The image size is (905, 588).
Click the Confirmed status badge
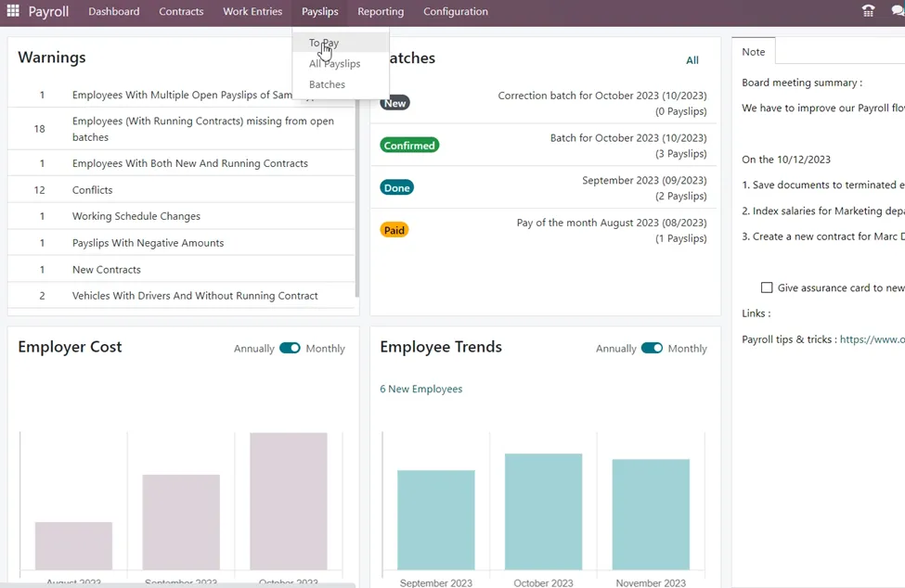(x=409, y=146)
